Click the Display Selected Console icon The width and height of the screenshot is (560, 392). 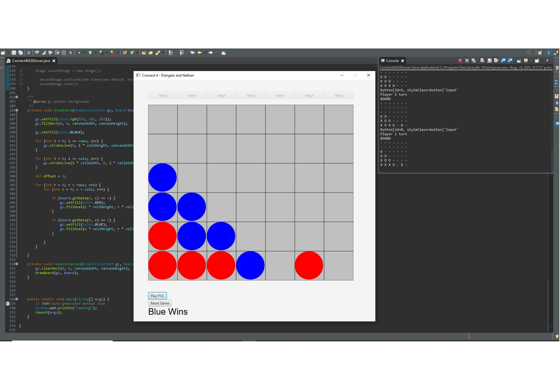[525, 60]
